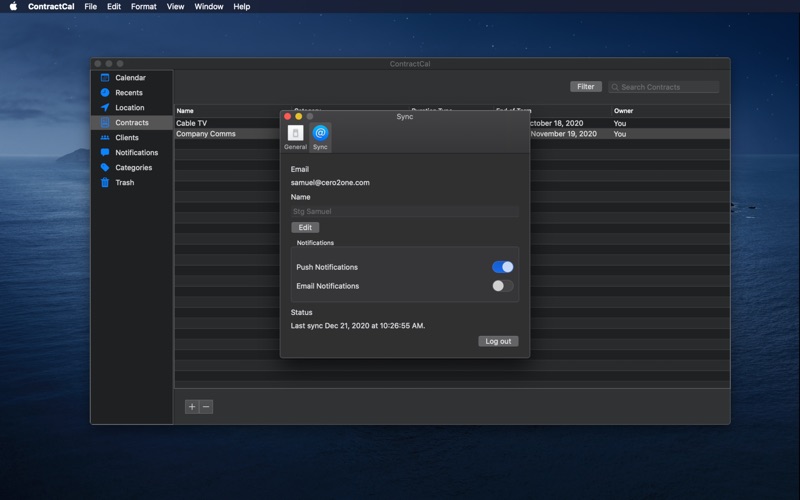The width and height of the screenshot is (800, 500).
Task: Open the ContractCal app menu
Action: pyautogui.click(x=51, y=7)
